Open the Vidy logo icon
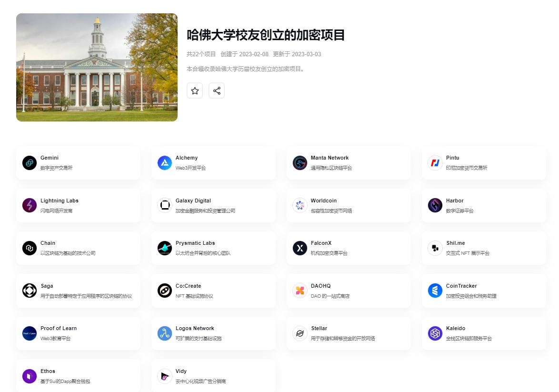559x392 pixels. click(x=165, y=376)
